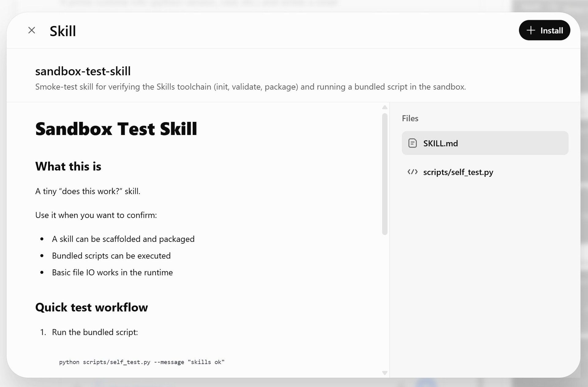Open scripts/self_test.py in the file list

(x=458, y=172)
